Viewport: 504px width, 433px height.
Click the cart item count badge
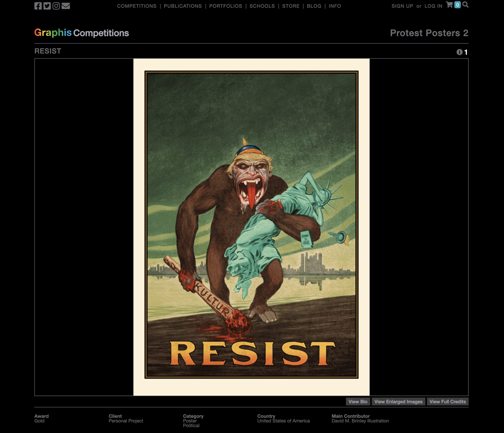458,5
